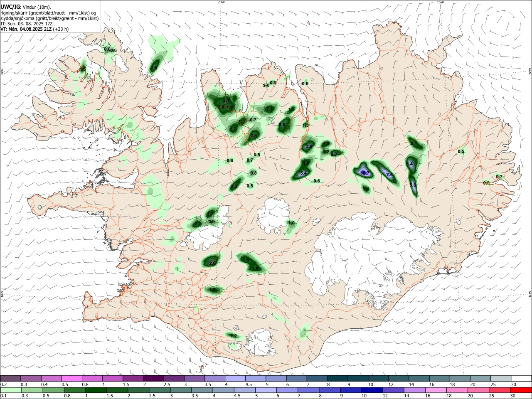Click the 2.7 rainfall value
This screenshot has width=532, height=399.
pos(334,154)
